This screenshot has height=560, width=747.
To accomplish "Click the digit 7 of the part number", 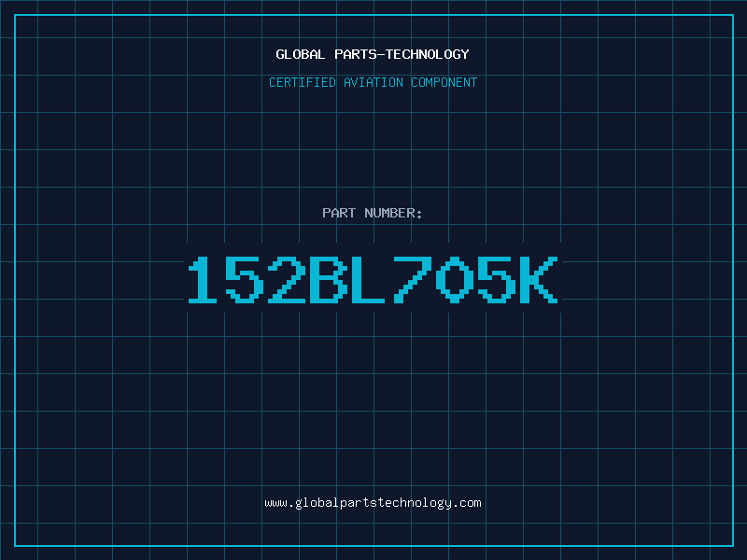I will [412, 279].
